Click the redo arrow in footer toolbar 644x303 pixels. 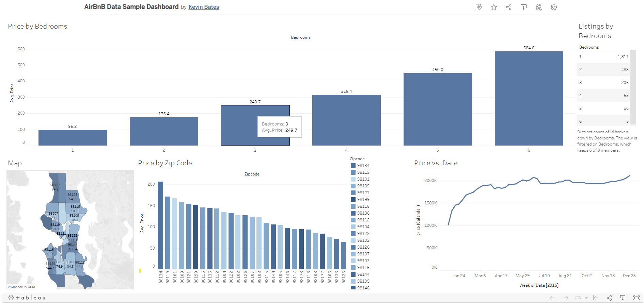click(x=566, y=298)
